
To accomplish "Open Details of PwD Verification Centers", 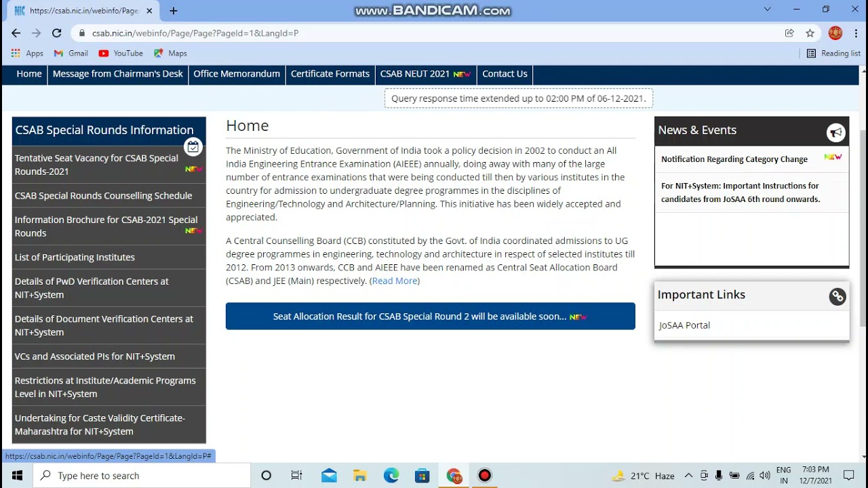I will pos(108,288).
